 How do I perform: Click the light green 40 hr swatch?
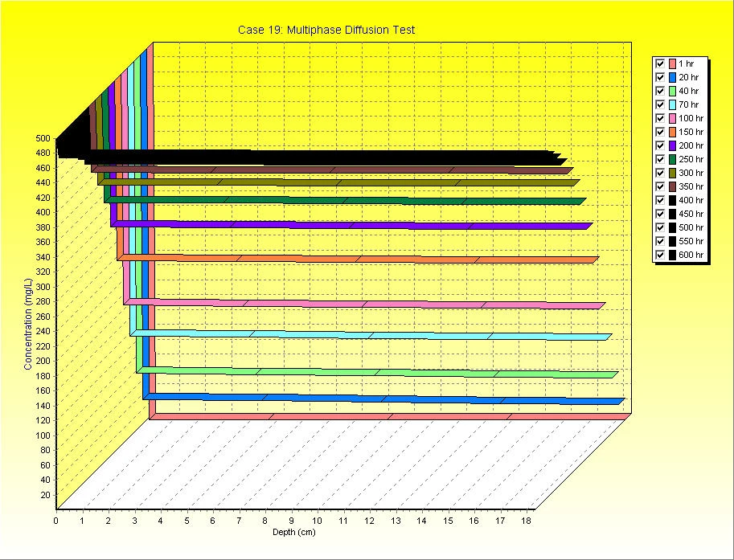tap(672, 91)
